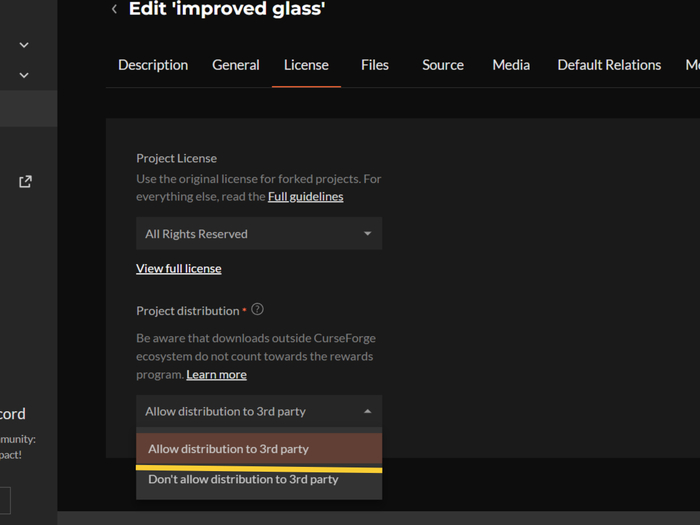Open the General tab
The width and height of the screenshot is (700, 525).
tap(236, 65)
